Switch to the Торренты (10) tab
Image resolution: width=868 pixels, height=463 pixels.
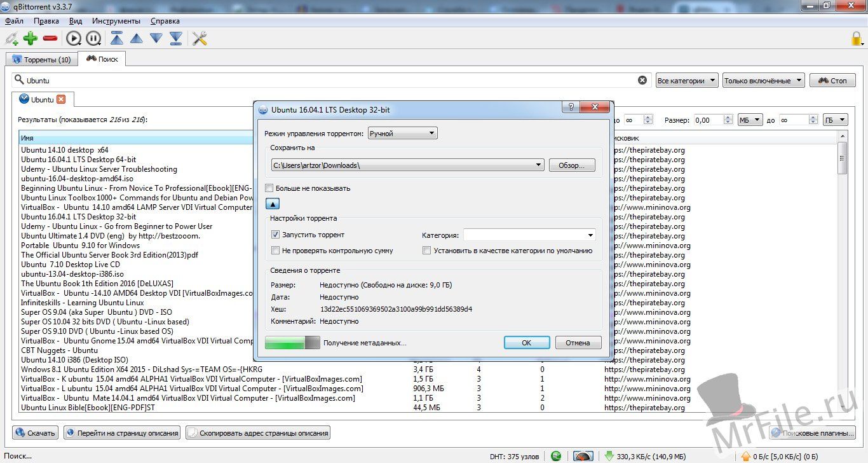tap(41, 60)
